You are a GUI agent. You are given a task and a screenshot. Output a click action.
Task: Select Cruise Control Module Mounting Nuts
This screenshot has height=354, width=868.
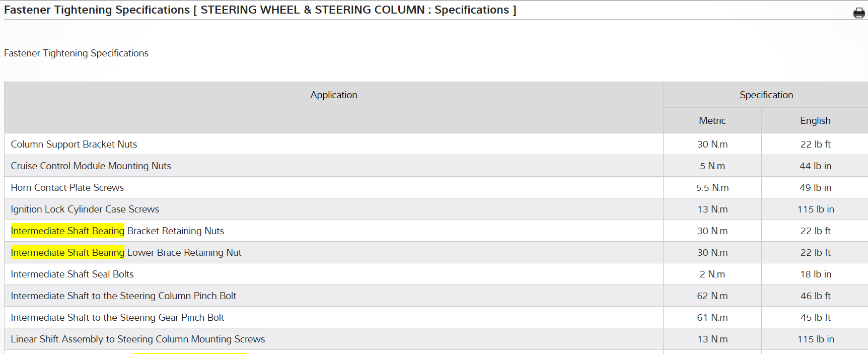(x=91, y=166)
